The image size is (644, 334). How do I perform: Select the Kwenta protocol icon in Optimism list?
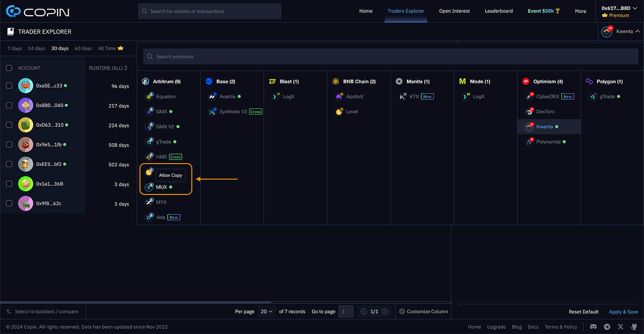pos(529,127)
